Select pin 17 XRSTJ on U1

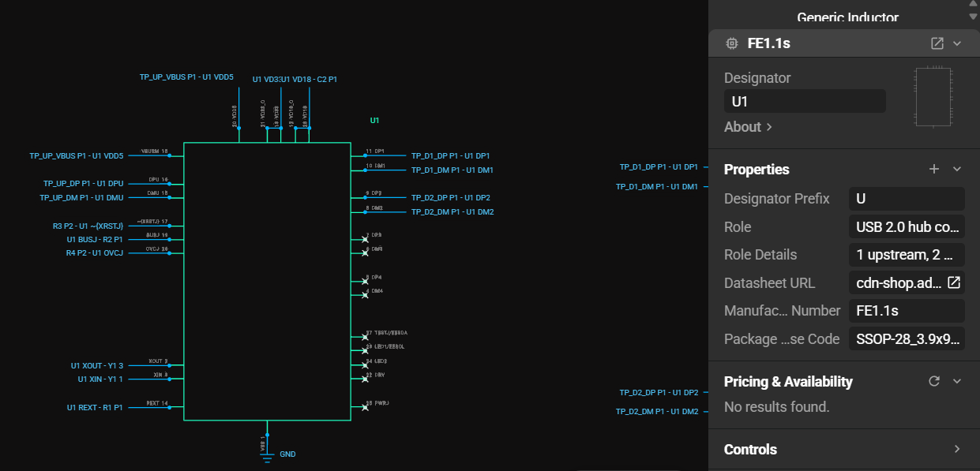[152, 222]
